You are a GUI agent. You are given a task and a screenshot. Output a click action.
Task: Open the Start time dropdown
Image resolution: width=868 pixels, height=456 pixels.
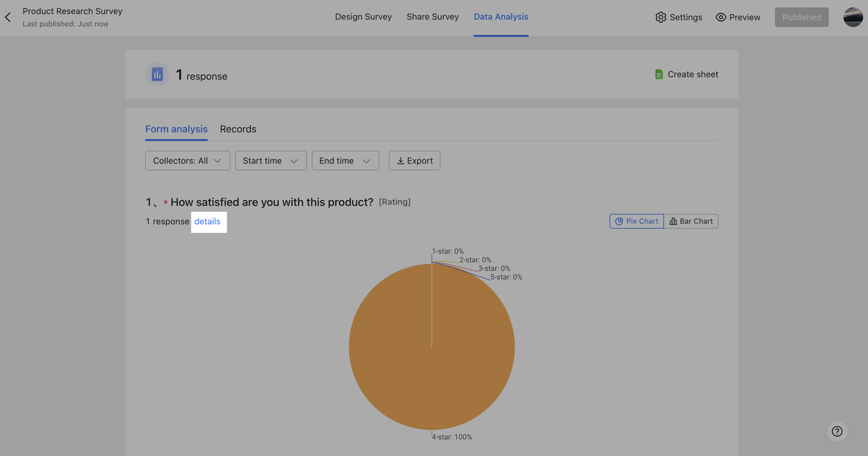271,161
